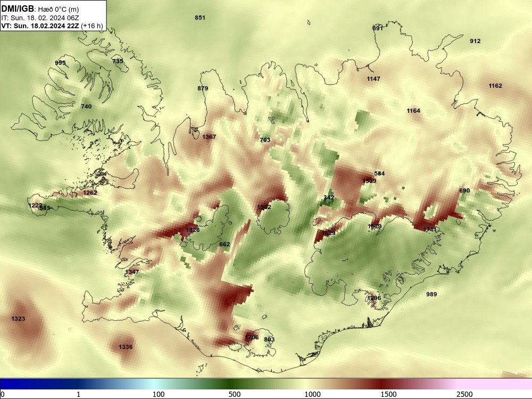Select the 1828 value label

(x=193, y=230)
